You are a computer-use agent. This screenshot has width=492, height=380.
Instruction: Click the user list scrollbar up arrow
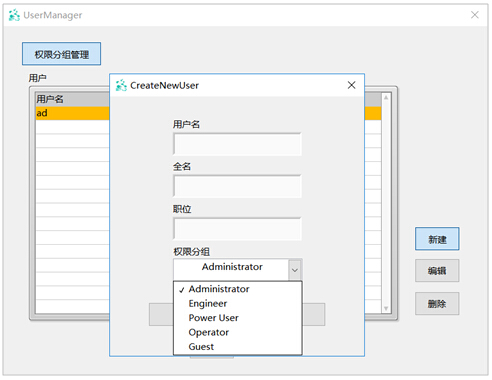[386, 98]
